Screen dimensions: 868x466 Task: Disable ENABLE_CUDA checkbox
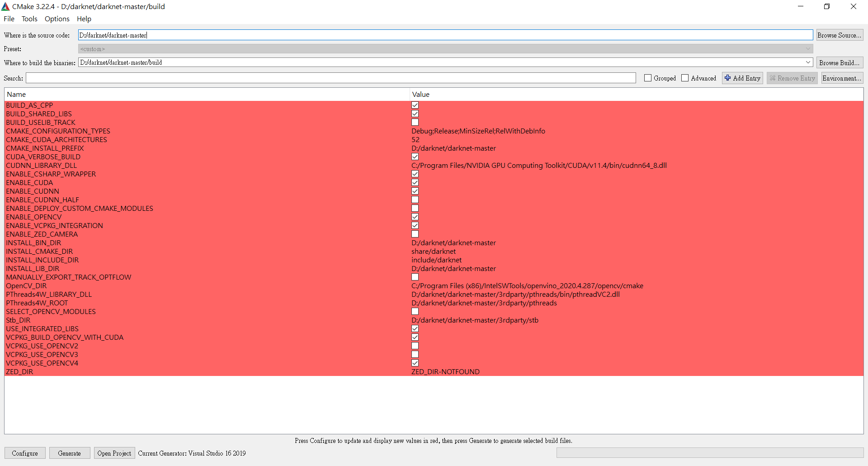[x=415, y=182]
